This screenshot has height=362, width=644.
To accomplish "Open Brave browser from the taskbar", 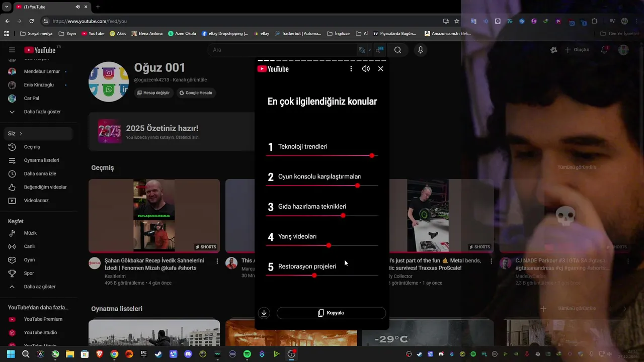I will (100, 354).
